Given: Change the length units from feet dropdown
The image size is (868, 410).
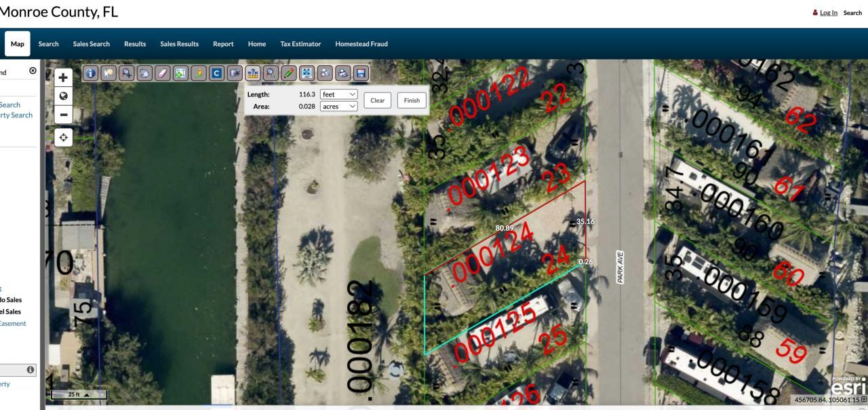Looking at the screenshot, I should click(x=338, y=94).
